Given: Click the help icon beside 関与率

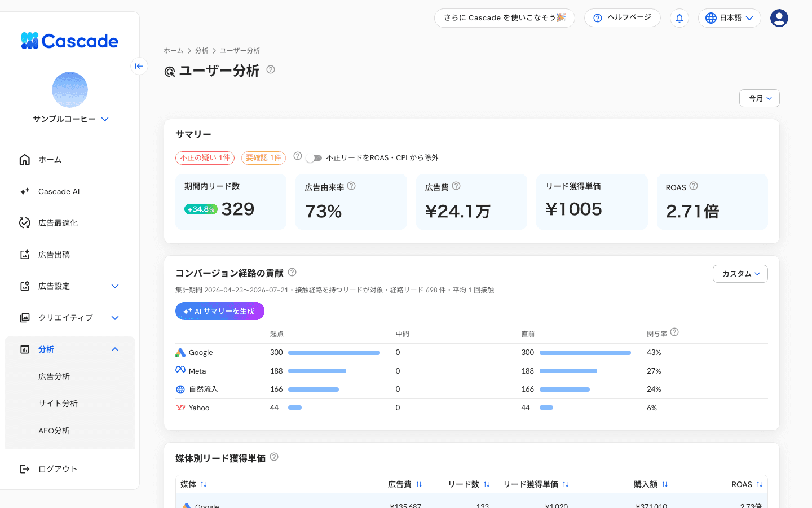Looking at the screenshot, I should pyautogui.click(x=674, y=332).
